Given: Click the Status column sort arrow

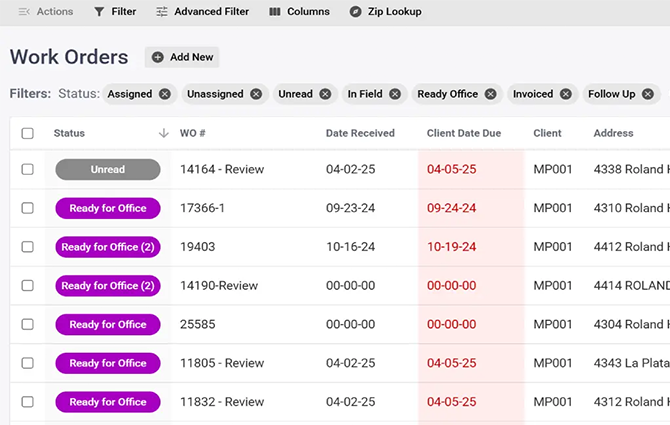Looking at the screenshot, I should pos(164,133).
